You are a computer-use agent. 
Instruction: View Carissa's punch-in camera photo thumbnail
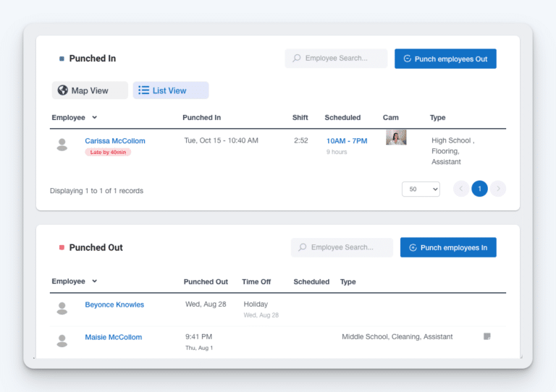coord(396,137)
